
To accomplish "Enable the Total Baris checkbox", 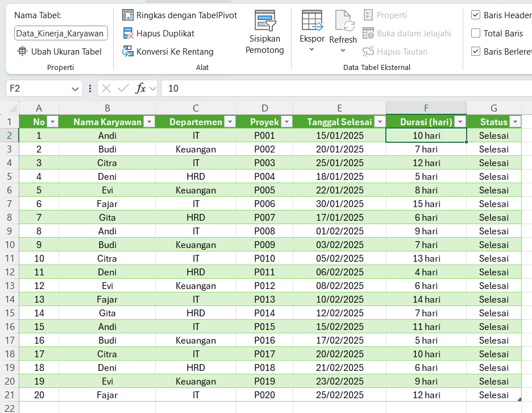I will (x=476, y=34).
